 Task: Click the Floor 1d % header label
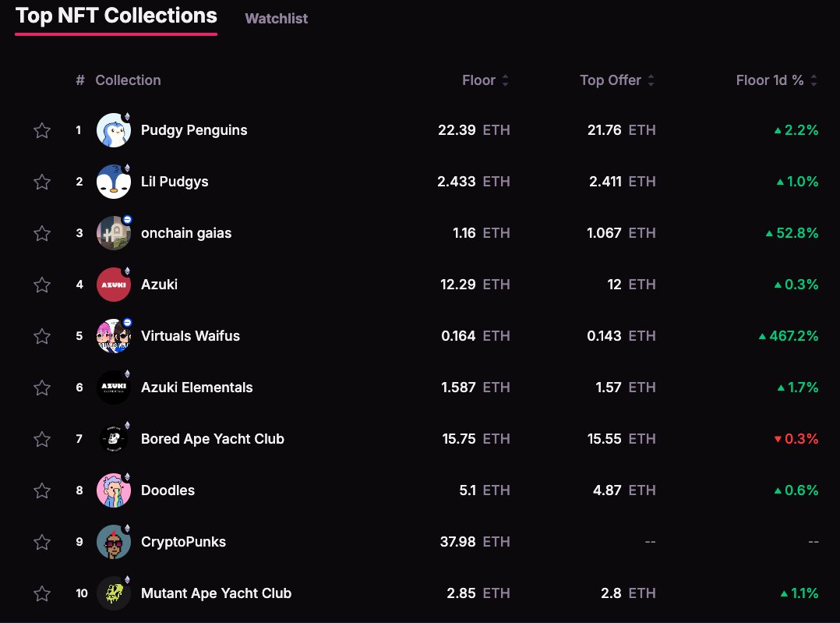(769, 80)
